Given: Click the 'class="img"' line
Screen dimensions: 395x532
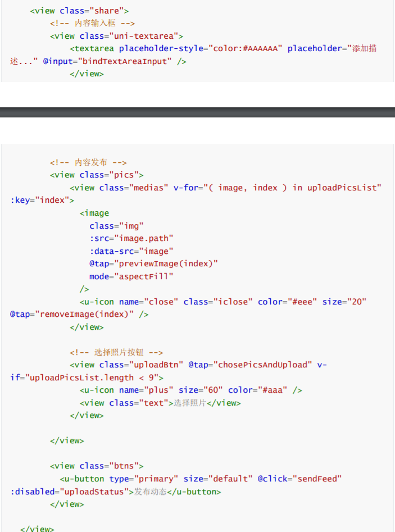Looking at the screenshot, I should (116, 226).
